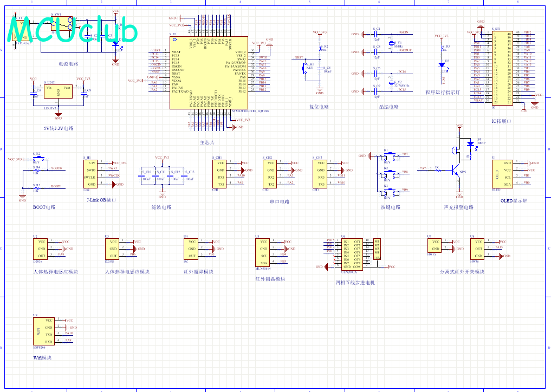Select the S_CH1 serial port connector block
Viewport: 551px width, 392px height.
click(219, 174)
